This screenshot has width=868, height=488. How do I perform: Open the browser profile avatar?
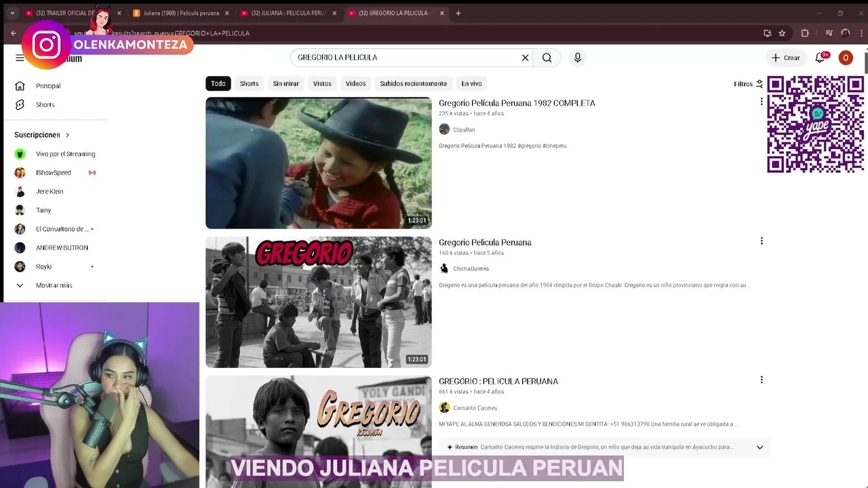click(845, 33)
